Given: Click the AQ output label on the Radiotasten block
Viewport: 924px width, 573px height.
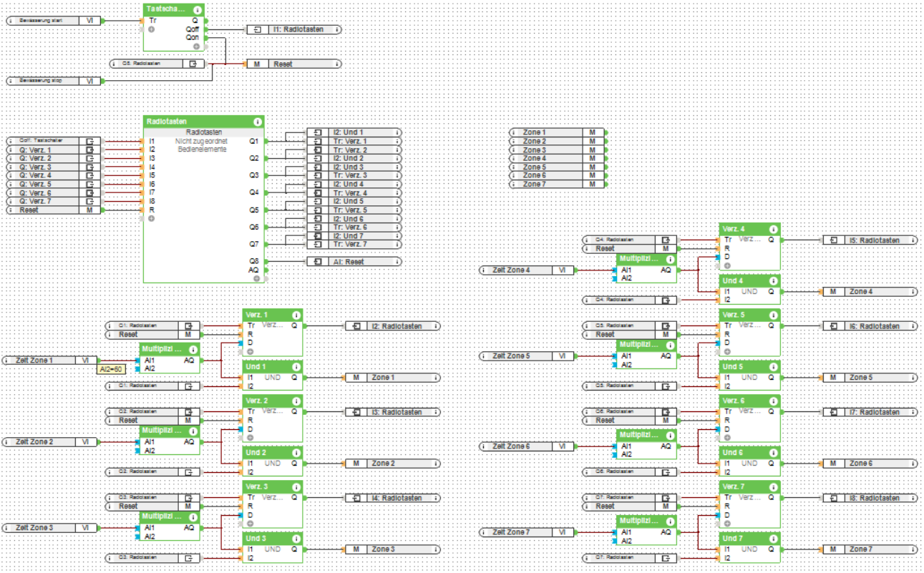Looking at the screenshot, I should click(254, 270).
